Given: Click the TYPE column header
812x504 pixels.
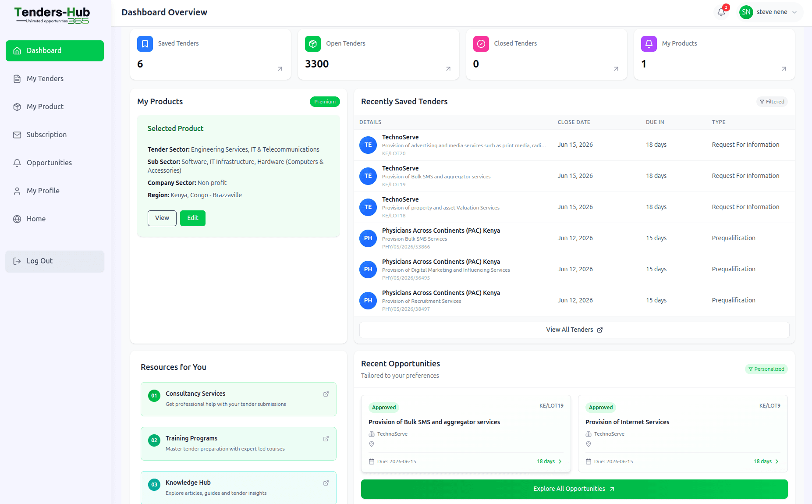Looking at the screenshot, I should click(x=719, y=122).
